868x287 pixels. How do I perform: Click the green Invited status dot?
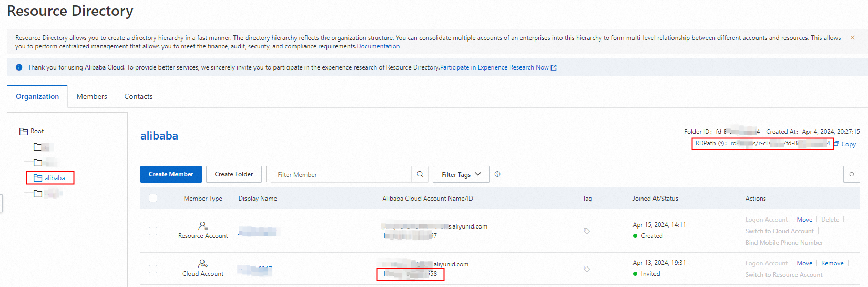(636, 274)
